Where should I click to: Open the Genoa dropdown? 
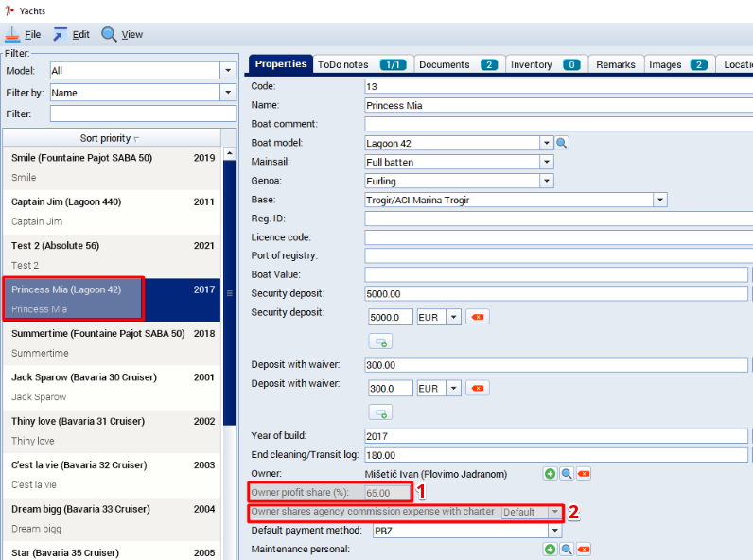click(547, 181)
